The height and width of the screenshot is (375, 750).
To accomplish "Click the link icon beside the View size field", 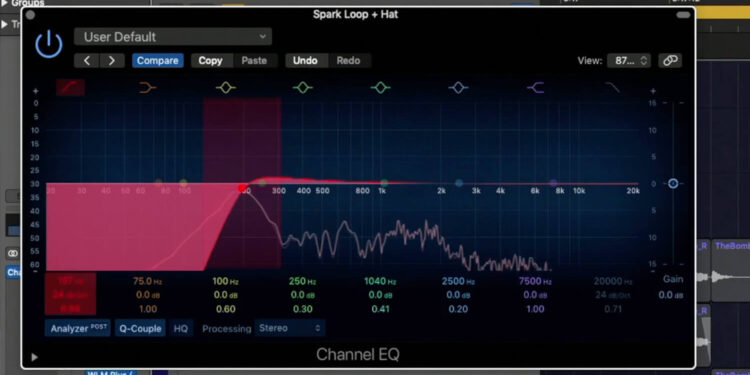I will [670, 61].
